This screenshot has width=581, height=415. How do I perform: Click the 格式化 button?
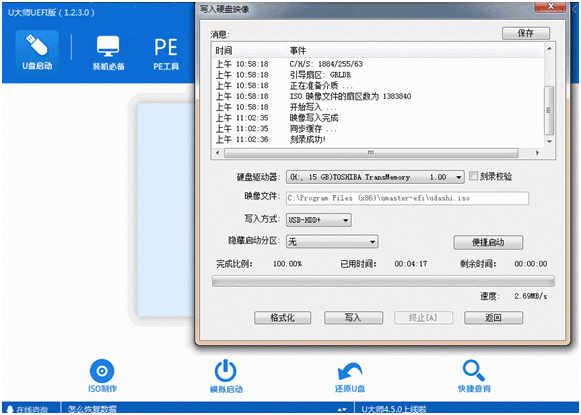tap(282, 318)
